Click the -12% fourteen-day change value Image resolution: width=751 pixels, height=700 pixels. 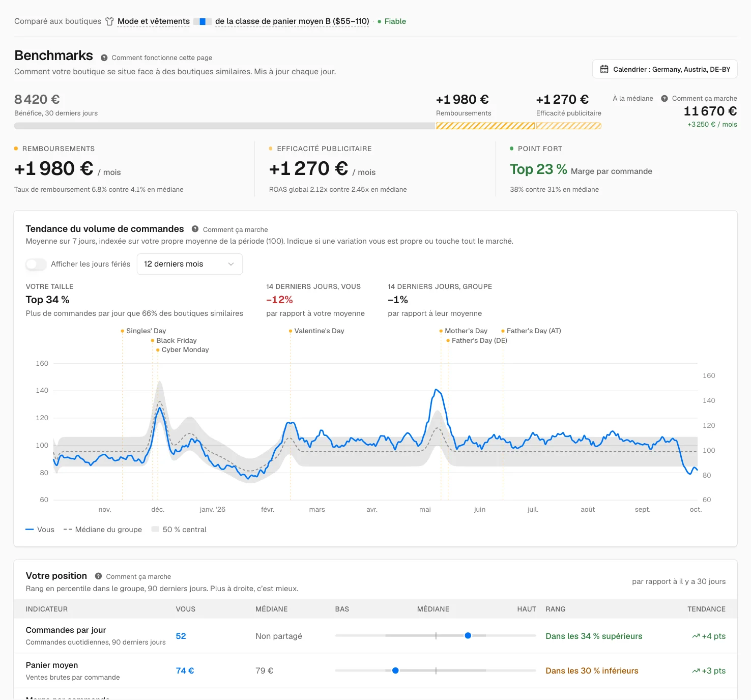[279, 300]
